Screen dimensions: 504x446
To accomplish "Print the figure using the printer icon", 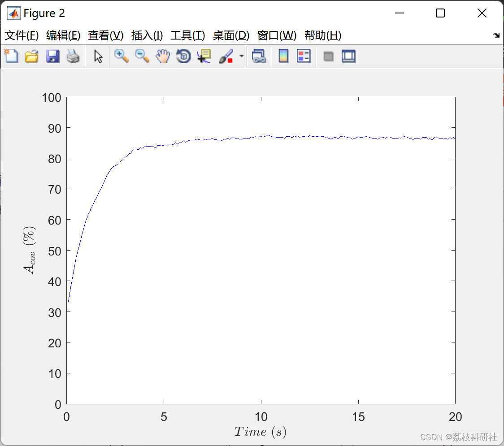I will (x=73, y=56).
